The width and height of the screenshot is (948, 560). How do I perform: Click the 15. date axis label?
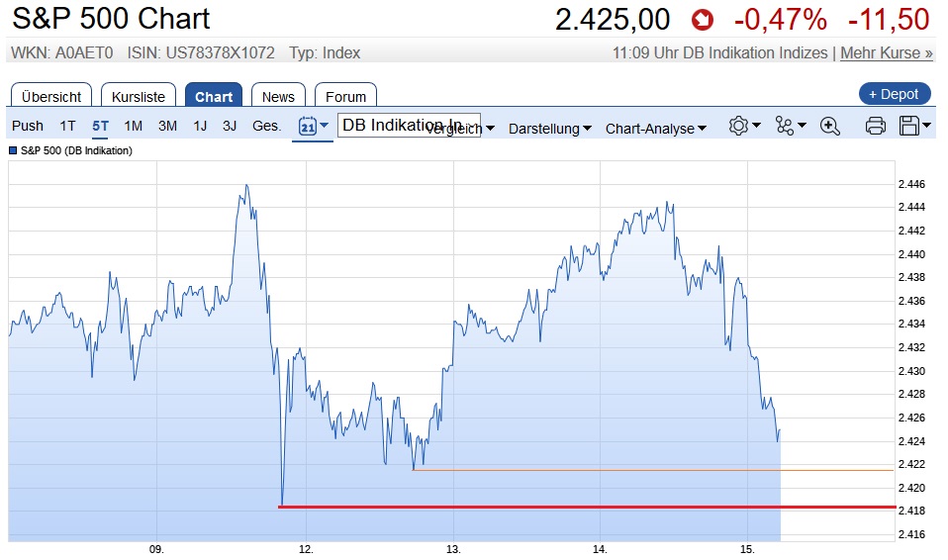pyautogui.click(x=747, y=549)
